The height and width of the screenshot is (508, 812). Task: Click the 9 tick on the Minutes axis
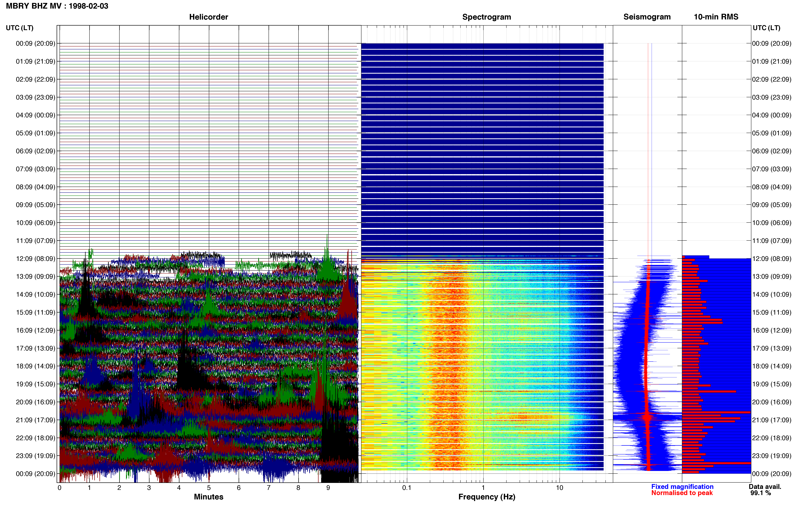coord(328,487)
